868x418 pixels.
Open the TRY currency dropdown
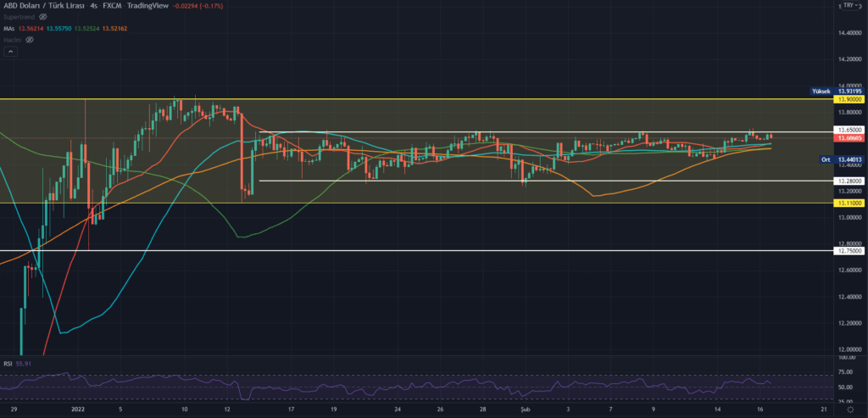[x=848, y=6]
